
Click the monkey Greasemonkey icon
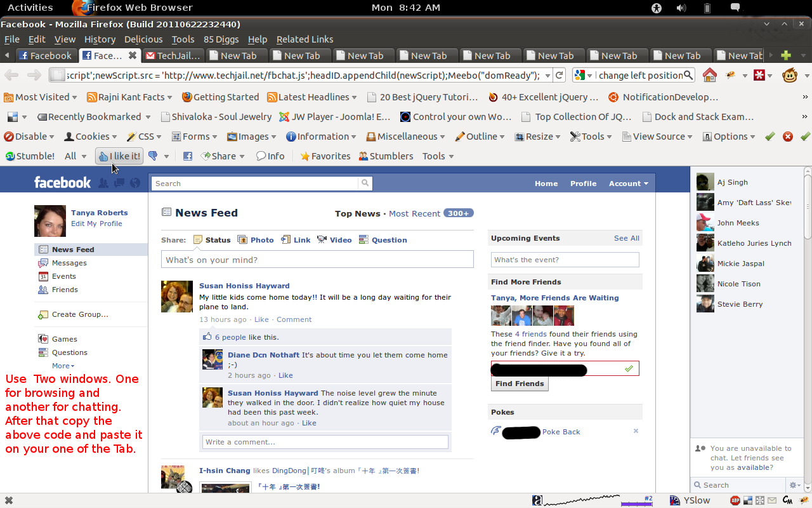pos(790,76)
